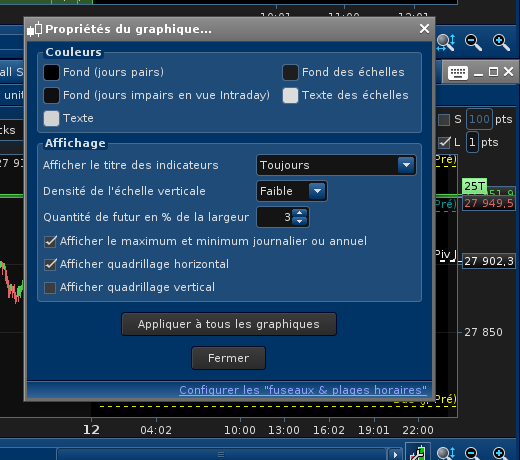Click the 12 date label on time axis
The image size is (520, 460).
coord(91,430)
